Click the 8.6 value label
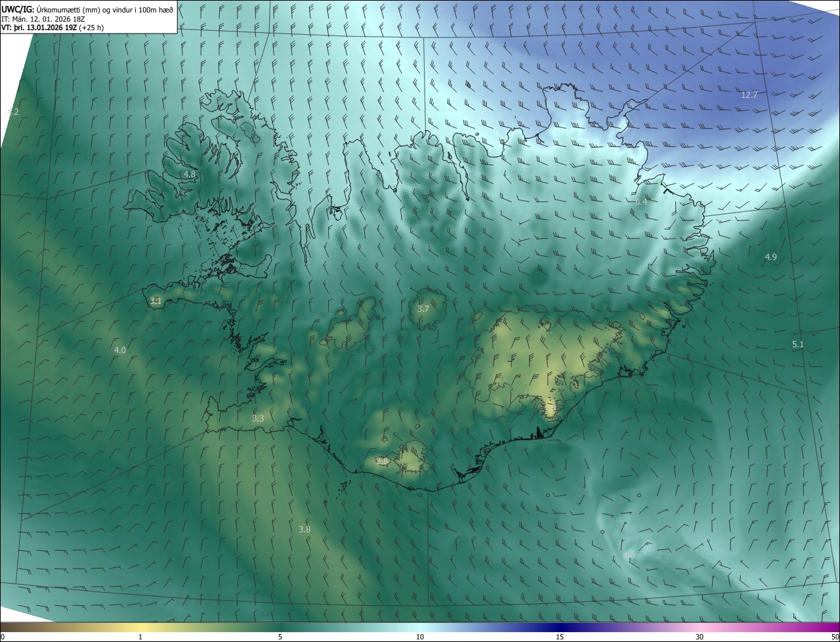 (629, 555)
